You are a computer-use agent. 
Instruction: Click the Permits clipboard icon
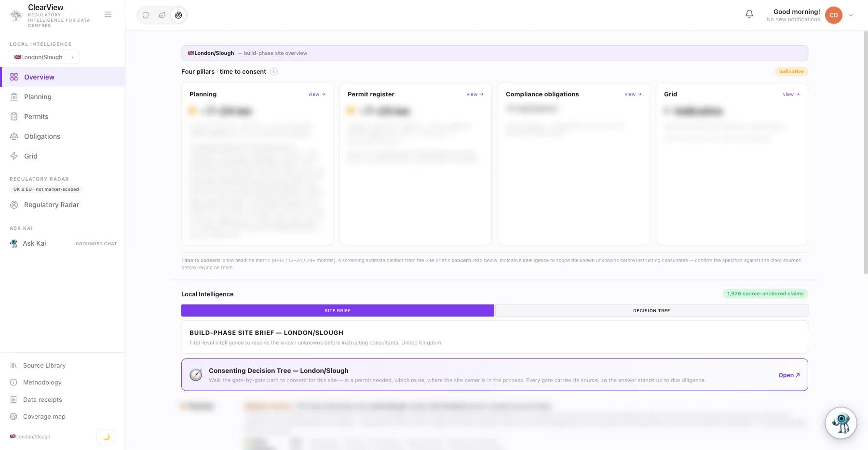pos(14,117)
